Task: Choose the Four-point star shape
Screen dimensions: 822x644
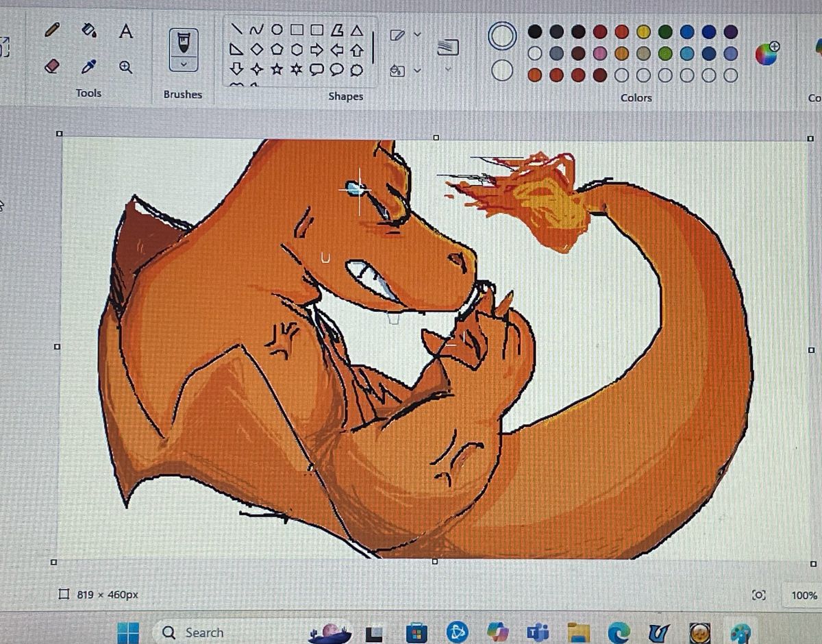Action: (x=256, y=69)
